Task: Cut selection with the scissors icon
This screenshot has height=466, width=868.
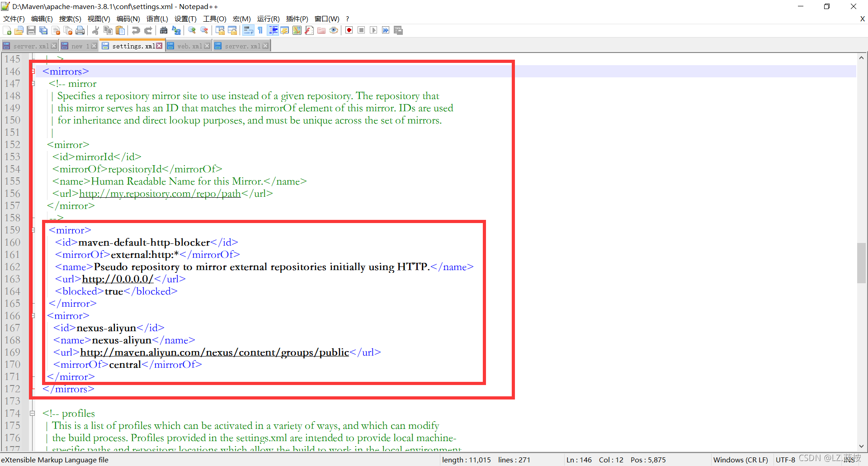Action: coord(95,30)
